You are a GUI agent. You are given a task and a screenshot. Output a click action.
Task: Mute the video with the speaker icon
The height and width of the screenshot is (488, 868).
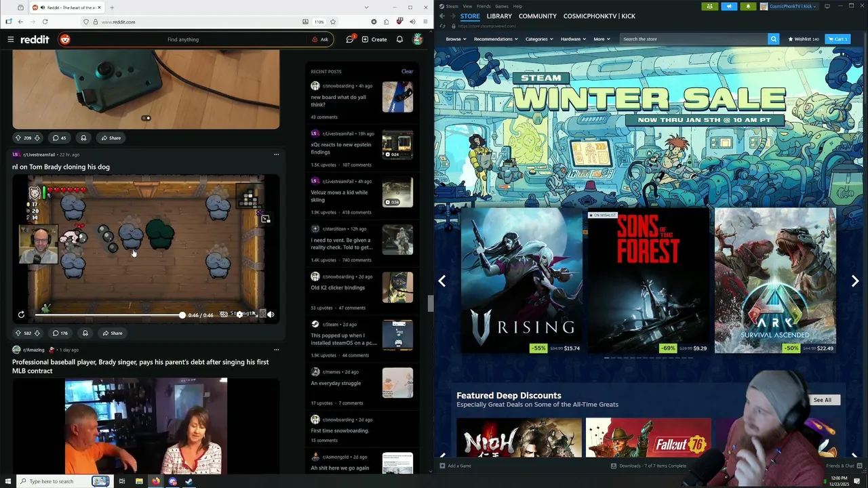pyautogui.click(x=271, y=314)
